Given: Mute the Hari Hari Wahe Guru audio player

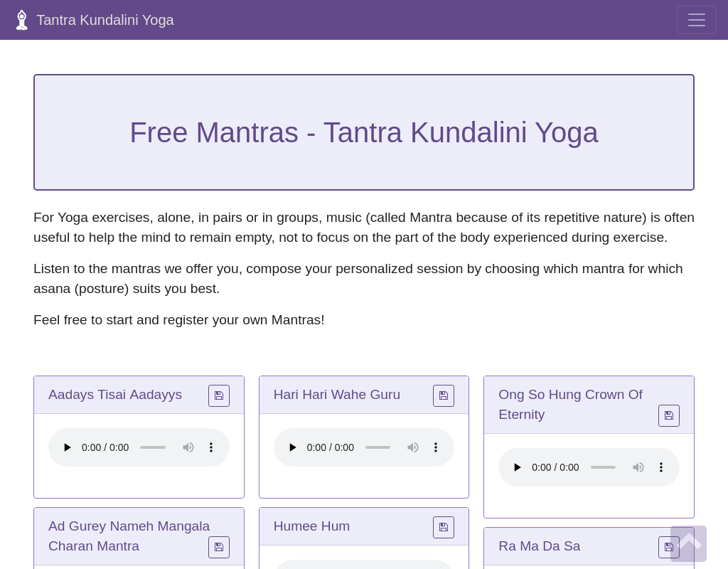Looking at the screenshot, I should coord(413,447).
